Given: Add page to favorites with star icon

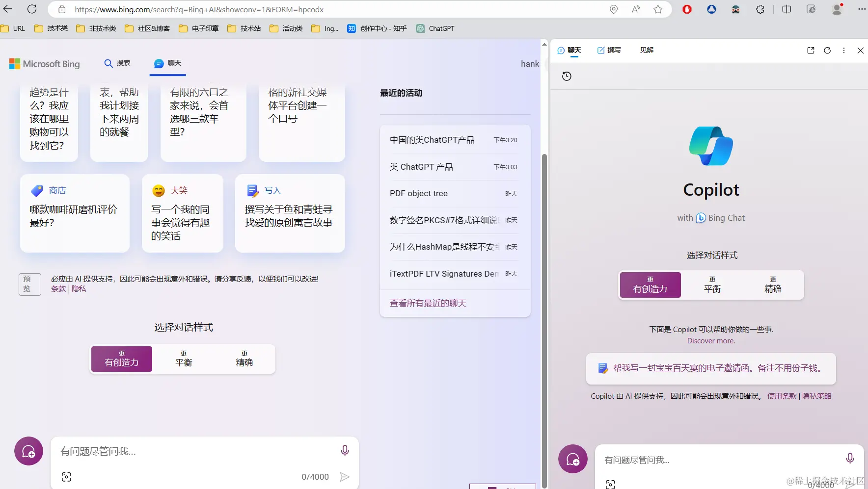Looking at the screenshot, I should coord(658,9).
